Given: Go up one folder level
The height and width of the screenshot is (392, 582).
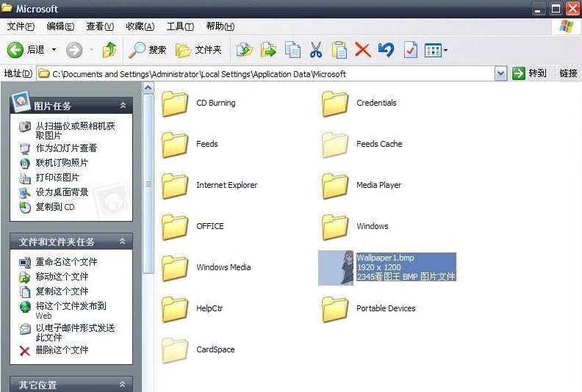Looking at the screenshot, I should pos(109,50).
